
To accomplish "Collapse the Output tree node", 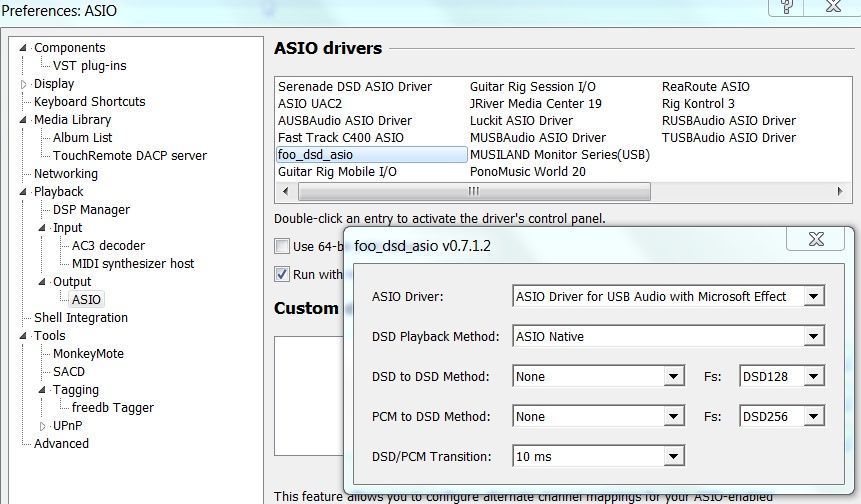I will click(x=42, y=282).
